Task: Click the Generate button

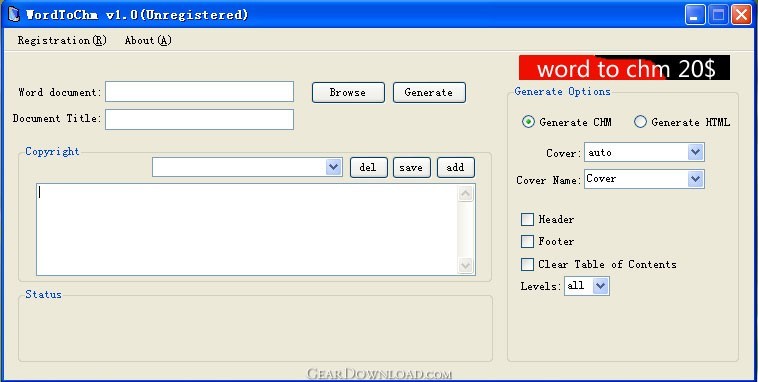Action: pyautogui.click(x=429, y=92)
